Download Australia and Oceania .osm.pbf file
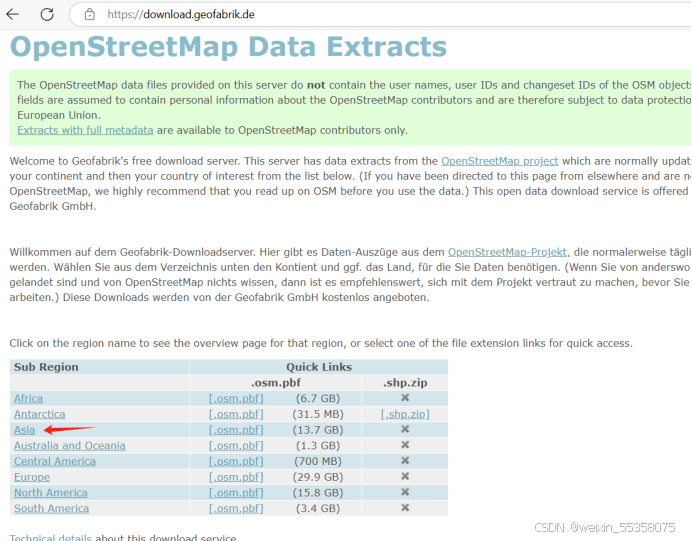 [x=236, y=446]
